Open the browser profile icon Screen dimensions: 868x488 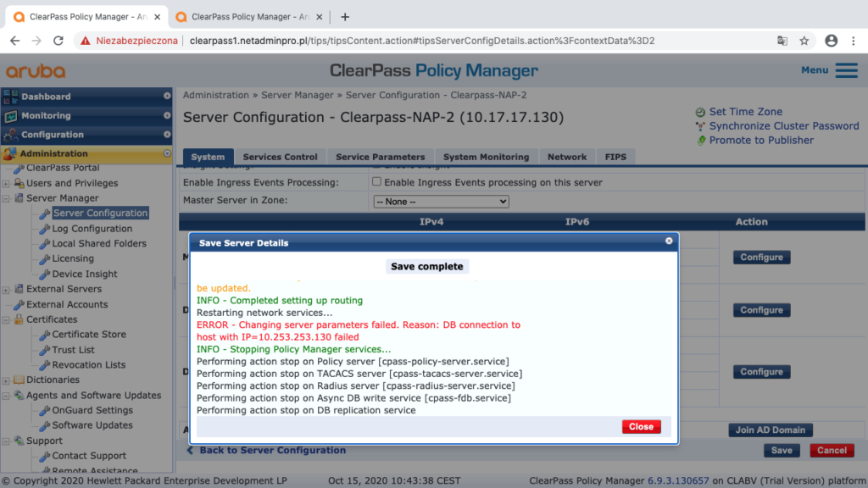click(x=831, y=41)
